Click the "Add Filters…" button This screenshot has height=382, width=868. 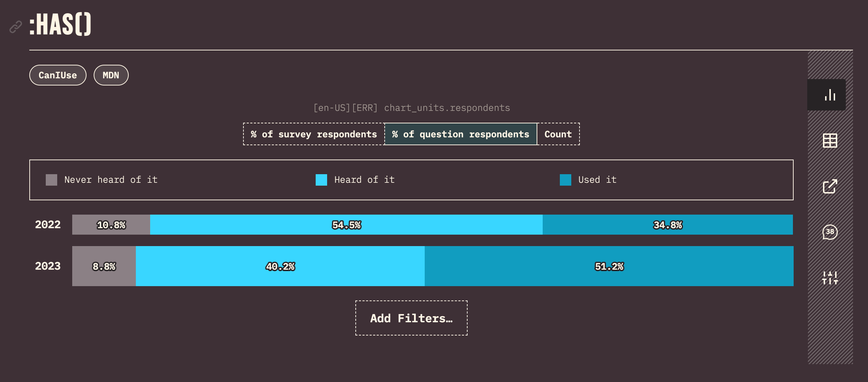[x=411, y=318]
